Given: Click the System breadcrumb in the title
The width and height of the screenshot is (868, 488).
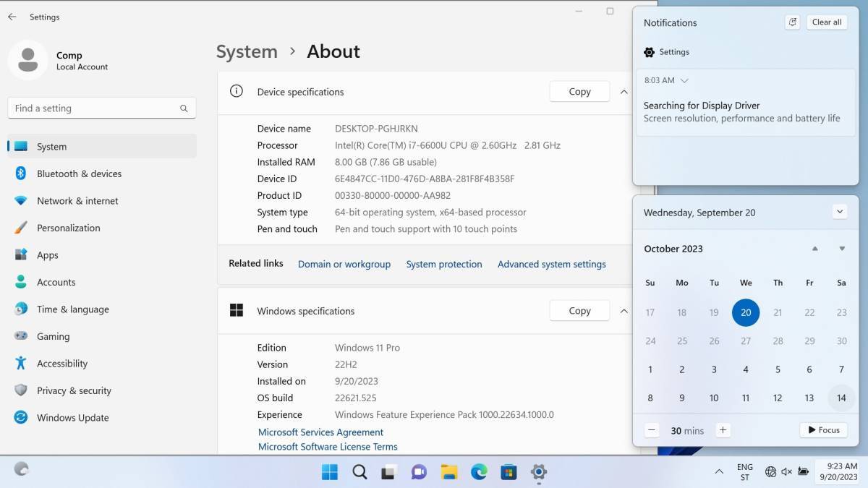Looking at the screenshot, I should click(x=247, y=51).
